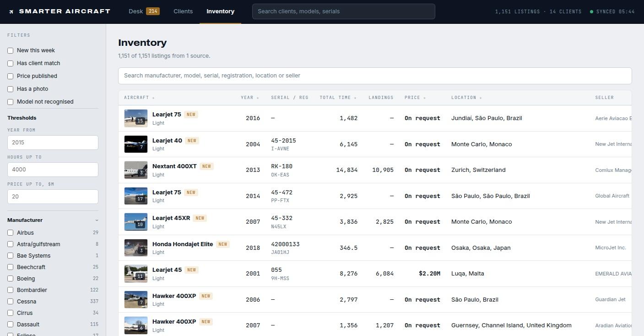644x336 pixels.
Task: Sort by the Aircraft column
Action: pos(139,98)
